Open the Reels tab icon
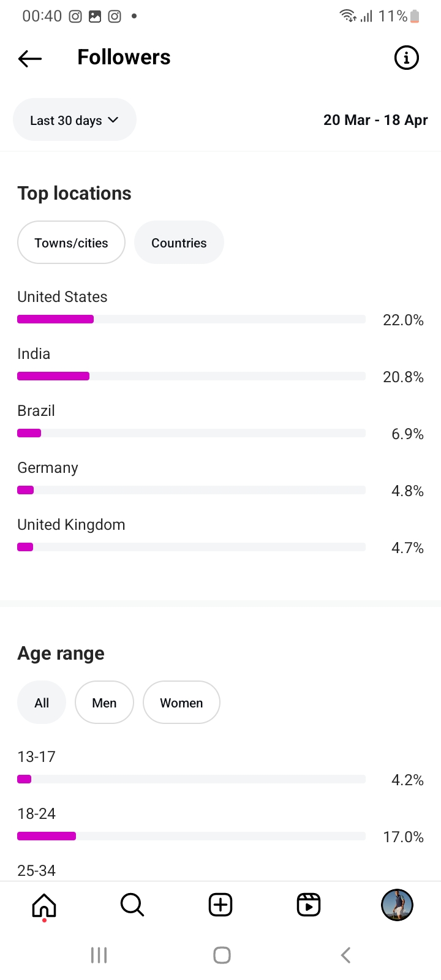The image size is (441, 980). [x=309, y=905]
